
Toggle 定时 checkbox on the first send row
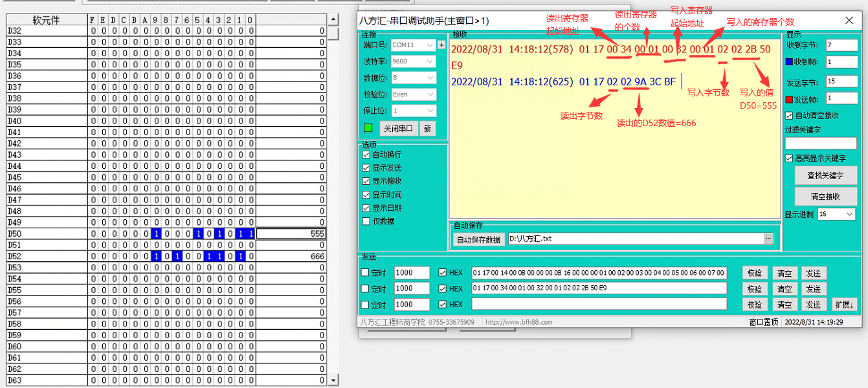click(365, 273)
